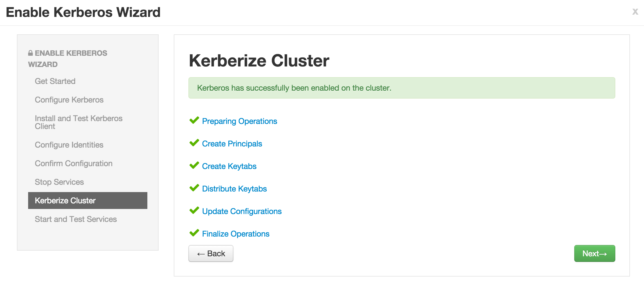Select Configure Kerberos in wizard sidebar

coord(69,100)
